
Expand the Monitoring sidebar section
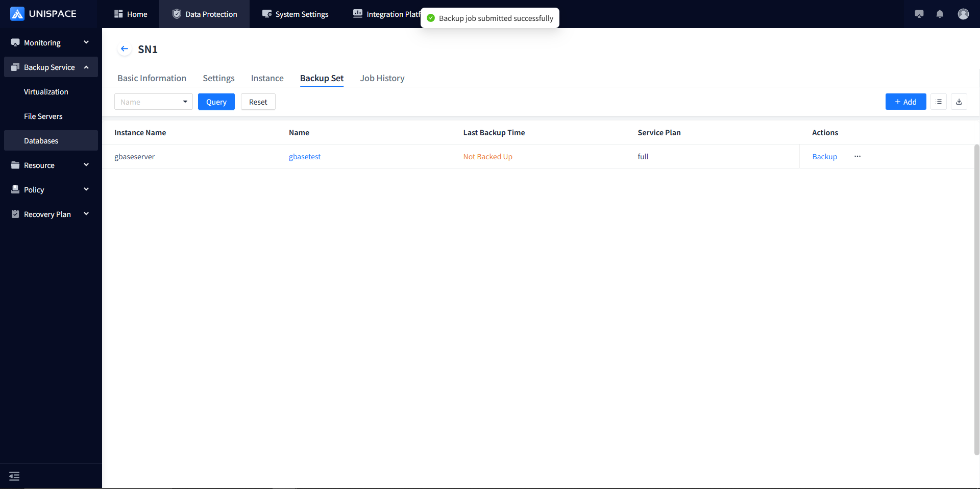pos(51,42)
